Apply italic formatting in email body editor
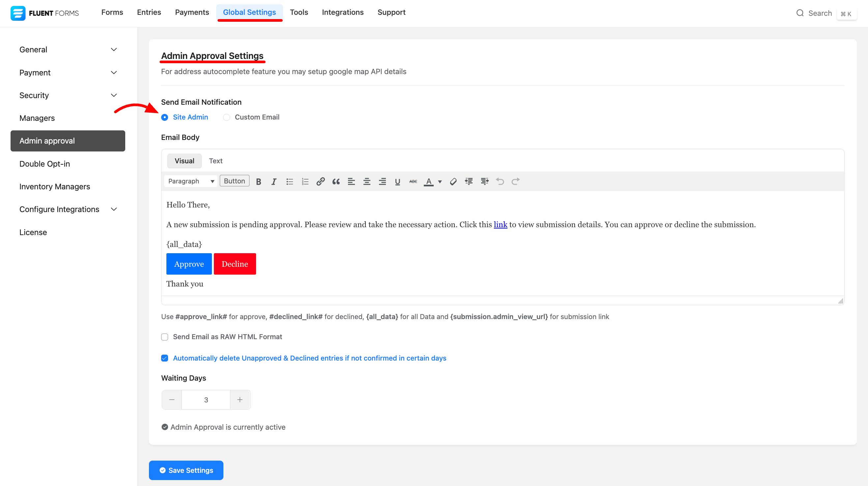 click(x=274, y=181)
